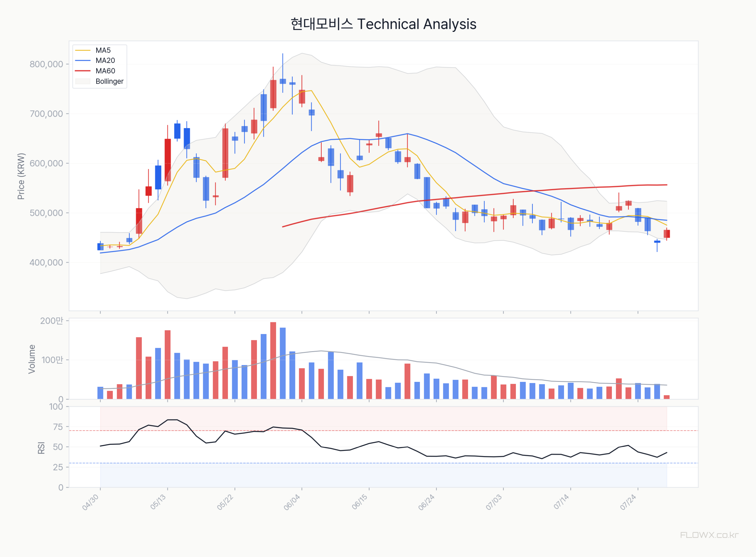Click the grey Bollinger legend patch

pyautogui.click(x=83, y=81)
